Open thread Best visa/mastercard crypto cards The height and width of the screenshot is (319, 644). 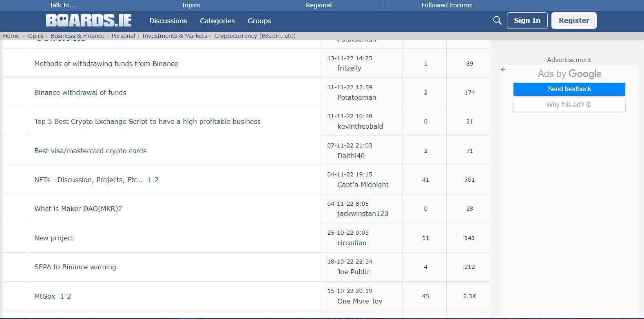90,151
